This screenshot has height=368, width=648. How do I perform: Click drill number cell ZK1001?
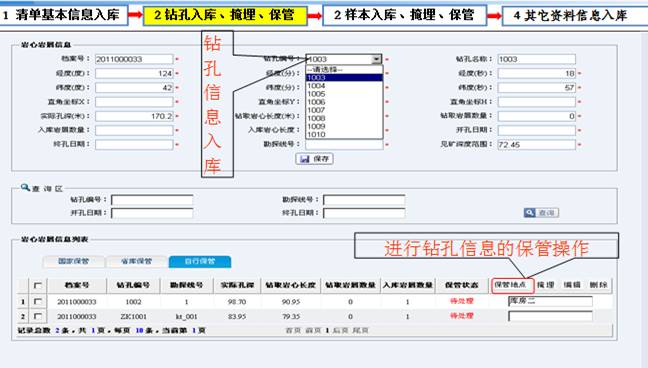pyautogui.click(x=133, y=317)
